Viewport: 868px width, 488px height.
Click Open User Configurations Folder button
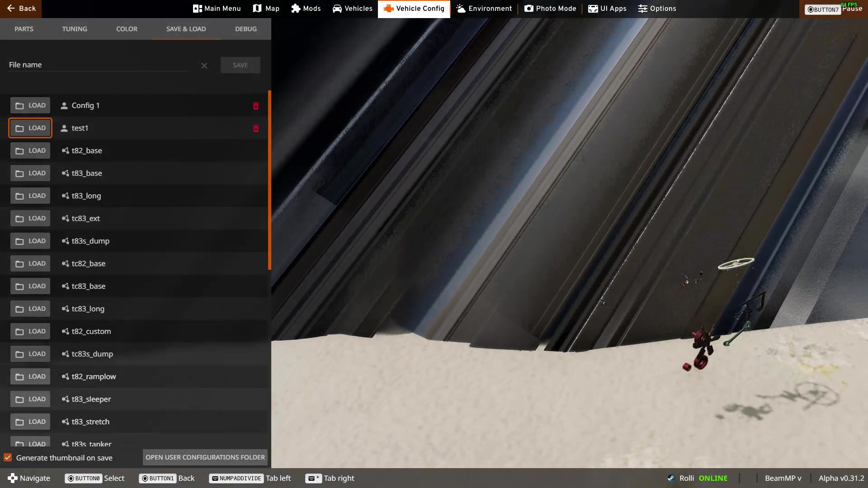tap(205, 457)
